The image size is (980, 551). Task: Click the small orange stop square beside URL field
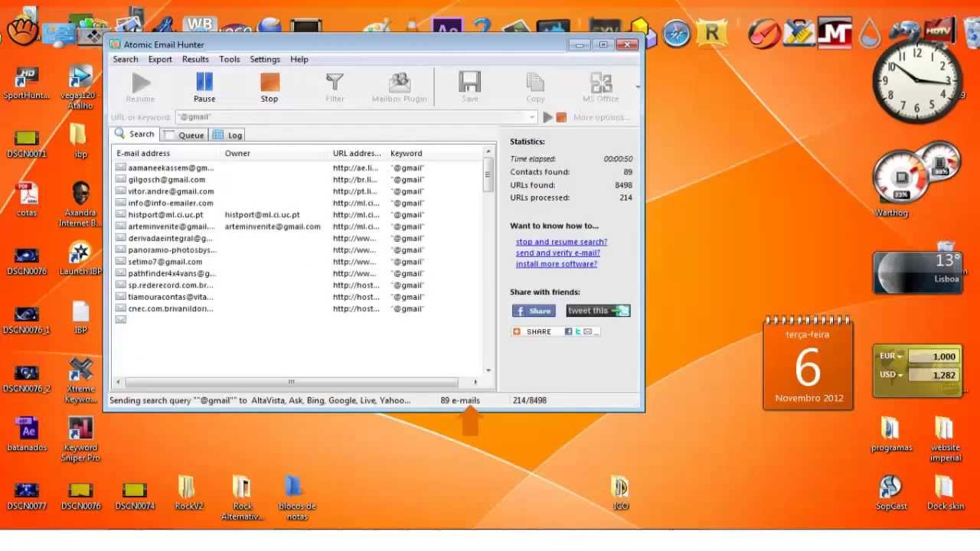pos(561,117)
